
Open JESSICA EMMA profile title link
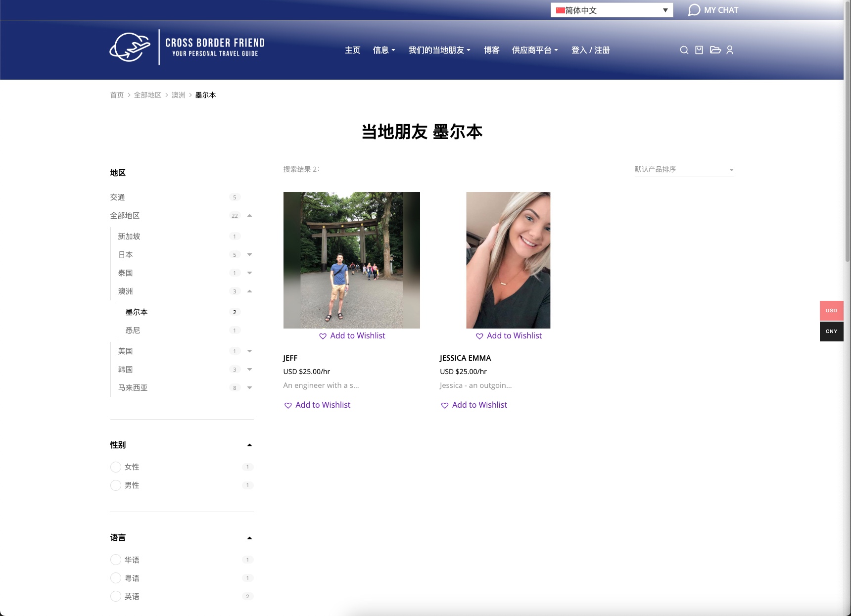466,358
